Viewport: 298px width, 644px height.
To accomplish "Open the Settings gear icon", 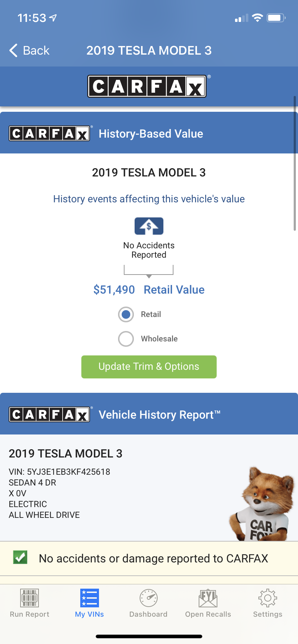I will tap(267, 598).
